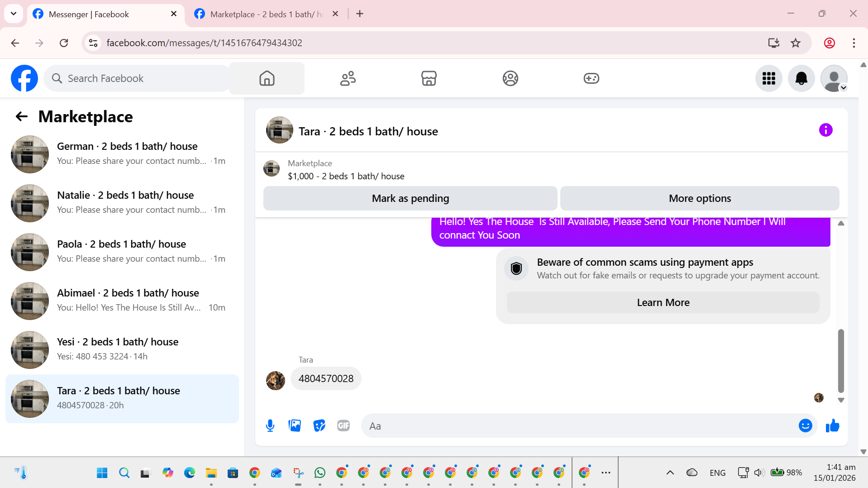Open the Gaming controller tab icon
The image size is (868, 488).
coord(591,78)
